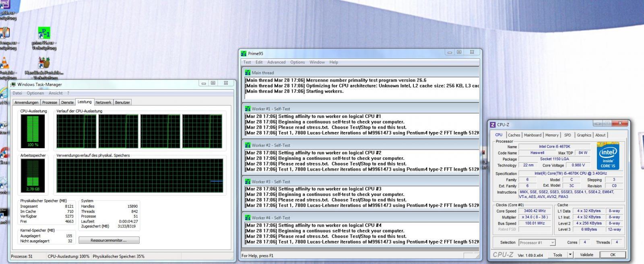Switch to the Anwendungen tab
Image resolution: width=644 pixels, height=264 pixels.
click(x=27, y=103)
